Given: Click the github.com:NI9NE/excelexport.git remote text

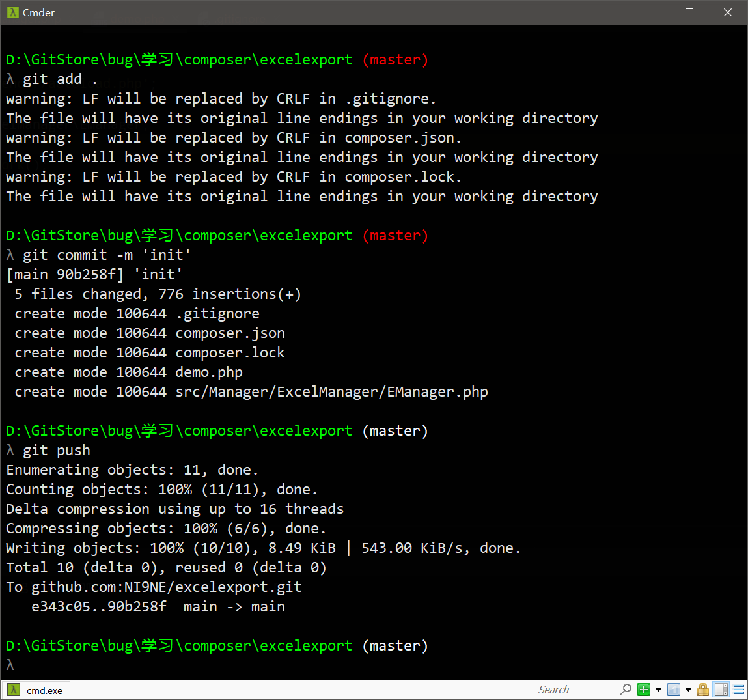Looking at the screenshot, I should [x=166, y=587].
